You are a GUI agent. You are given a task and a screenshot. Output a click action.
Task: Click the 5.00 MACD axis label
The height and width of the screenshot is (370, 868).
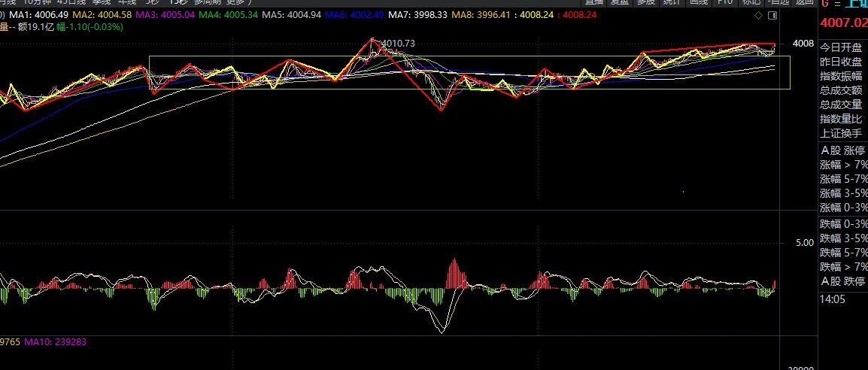point(805,243)
